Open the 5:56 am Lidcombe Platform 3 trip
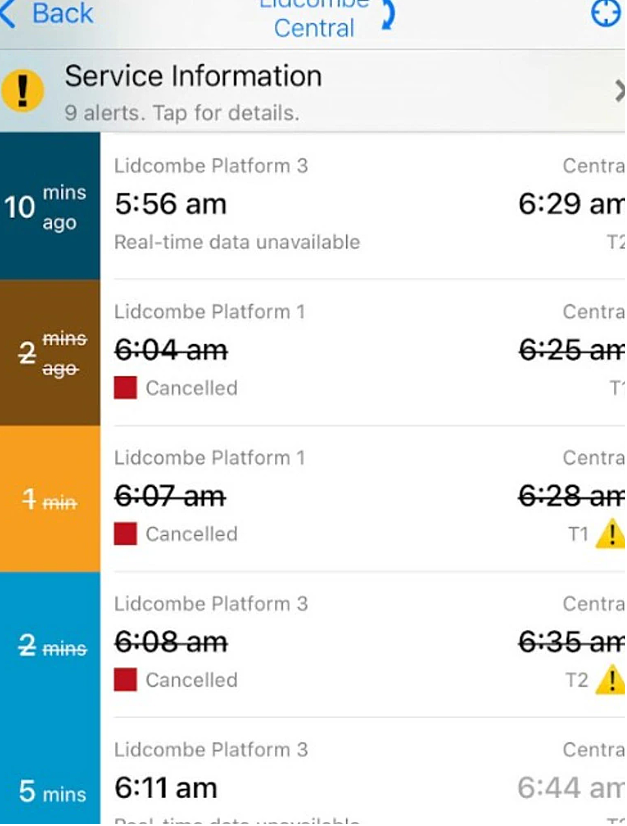 [363, 205]
